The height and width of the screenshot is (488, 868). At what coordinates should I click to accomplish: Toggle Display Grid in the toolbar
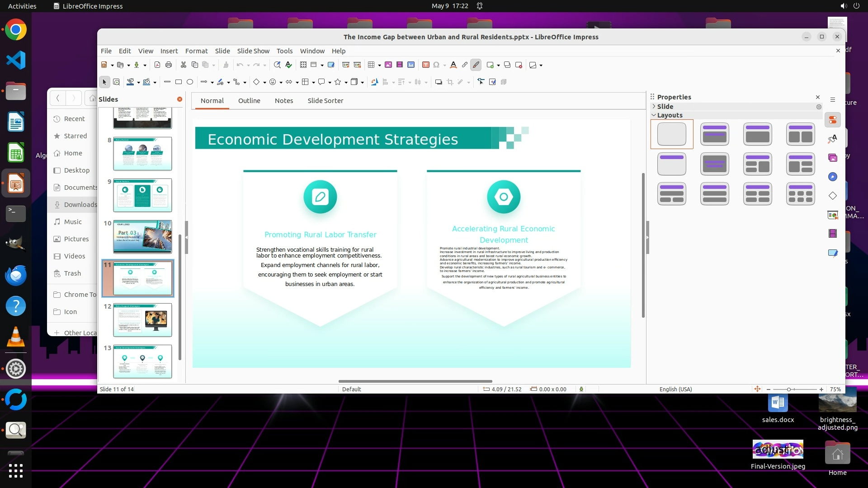coord(303,65)
